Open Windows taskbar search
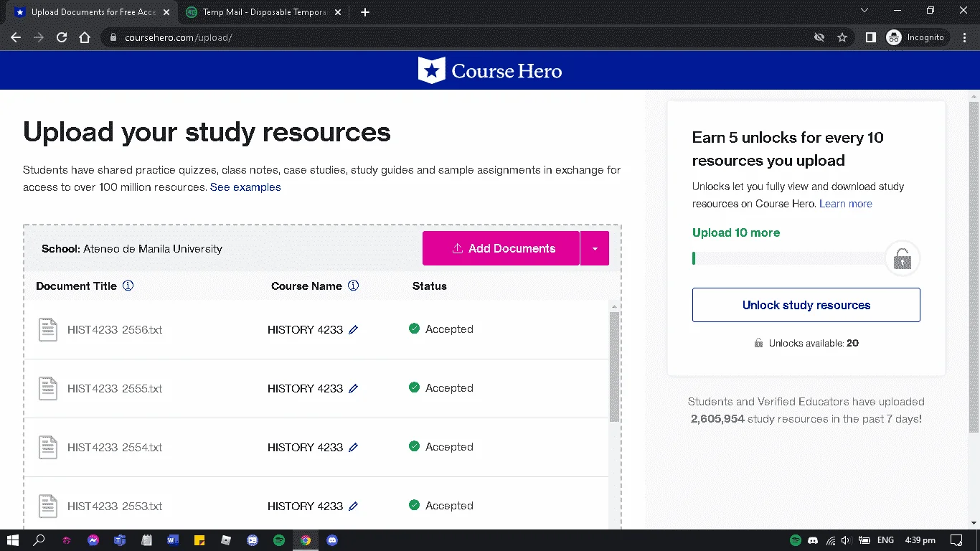Screen dimensions: 980x551 pos(39,540)
